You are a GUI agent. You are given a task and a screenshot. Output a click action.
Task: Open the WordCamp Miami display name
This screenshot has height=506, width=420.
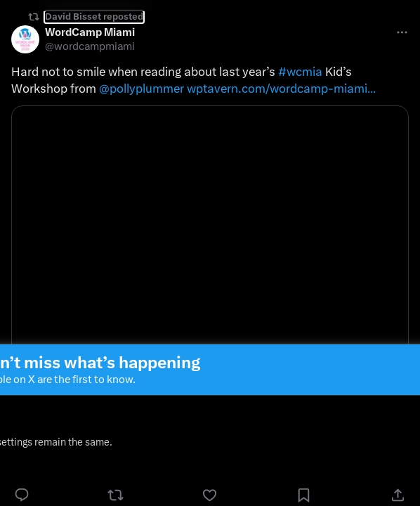coord(90,32)
